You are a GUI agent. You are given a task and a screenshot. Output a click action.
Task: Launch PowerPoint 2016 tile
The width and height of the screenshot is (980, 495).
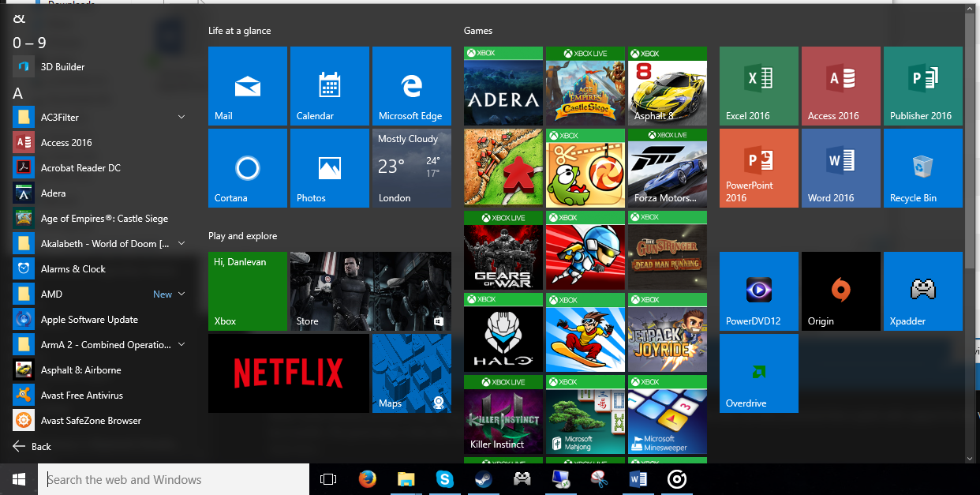pyautogui.click(x=759, y=168)
